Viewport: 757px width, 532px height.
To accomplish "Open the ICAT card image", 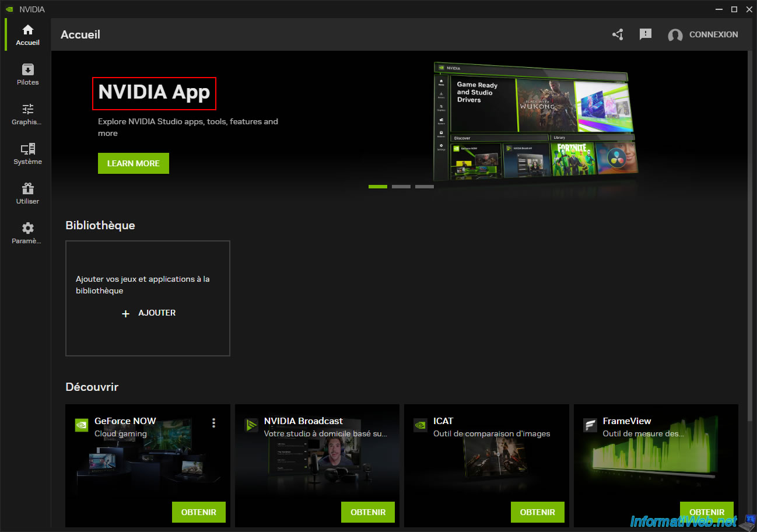I will 486,467.
